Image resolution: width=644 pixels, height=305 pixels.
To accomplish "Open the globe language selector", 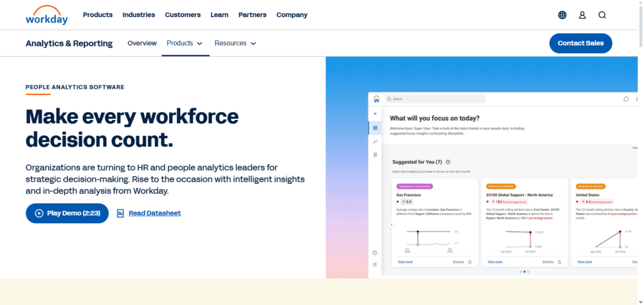I will pyautogui.click(x=562, y=15).
